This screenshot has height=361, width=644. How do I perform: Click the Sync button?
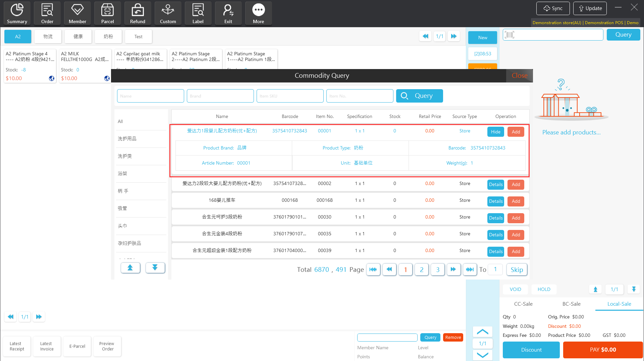pyautogui.click(x=553, y=8)
